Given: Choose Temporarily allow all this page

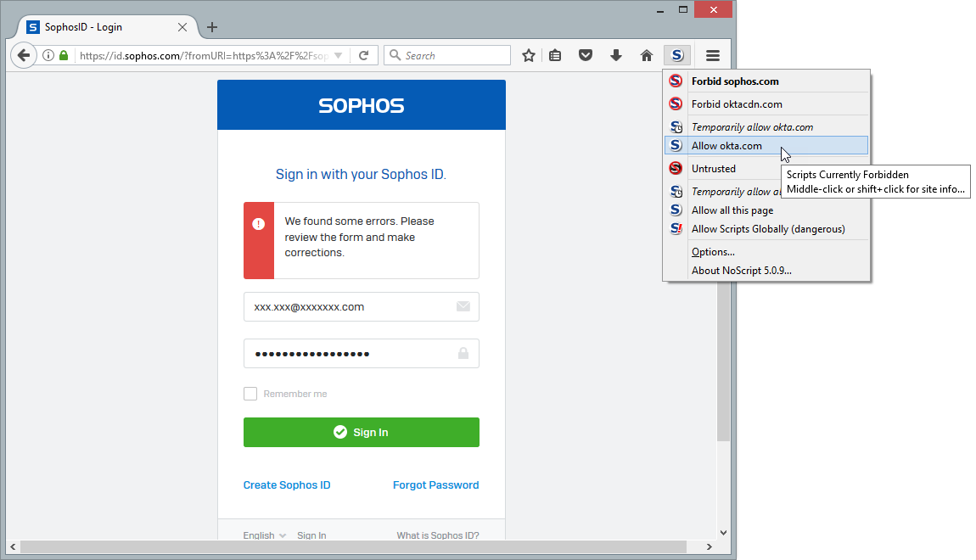Looking at the screenshot, I should pyautogui.click(x=722, y=192).
